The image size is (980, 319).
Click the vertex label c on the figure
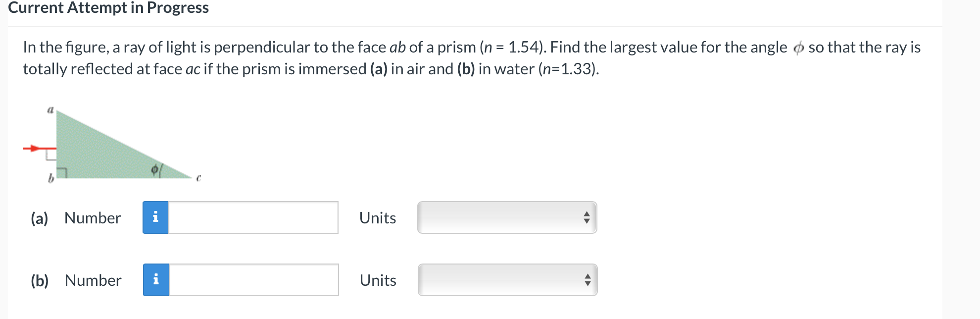coord(198,177)
